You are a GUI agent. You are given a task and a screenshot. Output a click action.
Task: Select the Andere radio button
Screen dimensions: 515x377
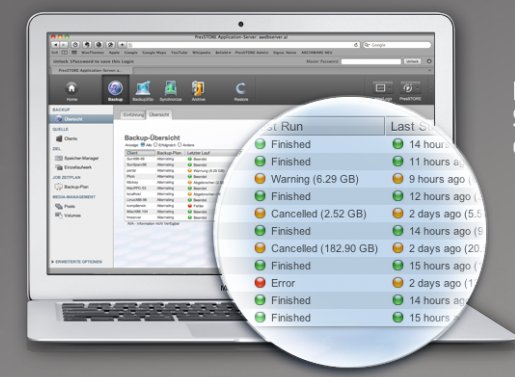[180, 145]
